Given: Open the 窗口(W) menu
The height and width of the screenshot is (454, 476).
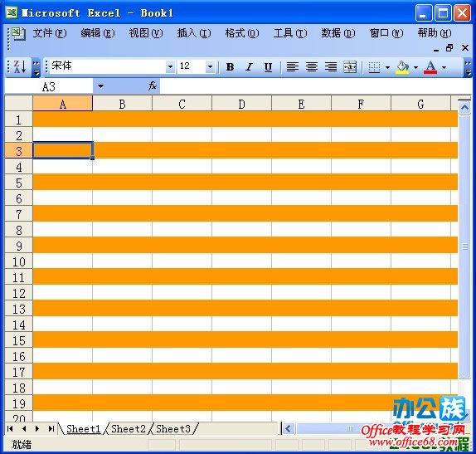Looking at the screenshot, I should pyautogui.click(x=386, y=33).
